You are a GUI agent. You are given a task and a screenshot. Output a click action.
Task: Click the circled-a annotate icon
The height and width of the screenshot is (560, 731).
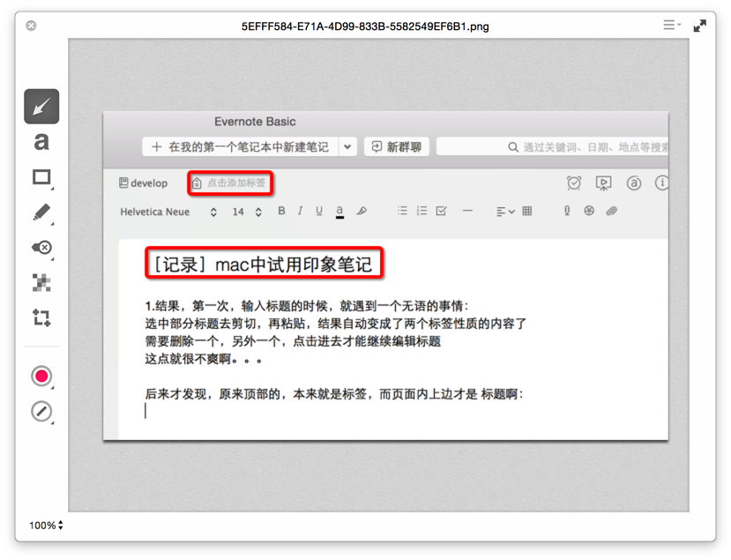click(x=634, y=183)
